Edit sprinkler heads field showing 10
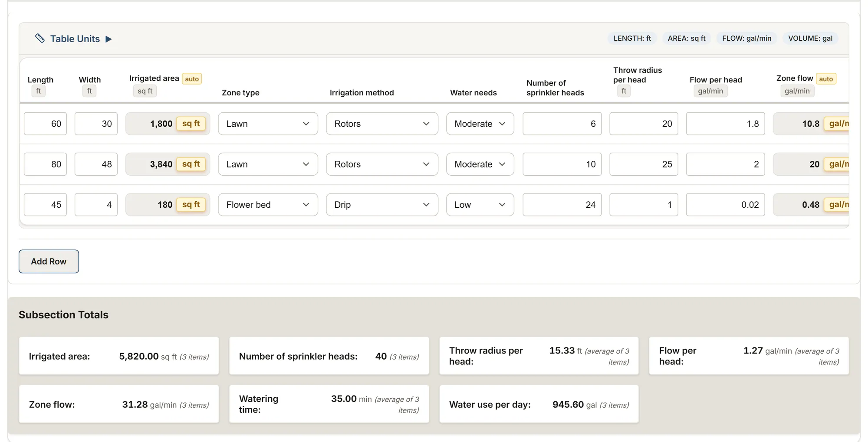This screenshot has width=868, height=442. 562,164
